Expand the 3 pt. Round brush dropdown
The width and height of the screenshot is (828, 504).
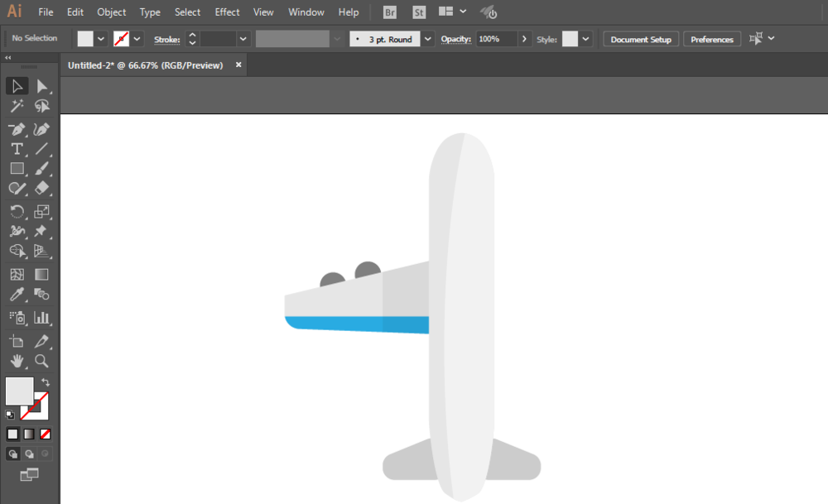(x=427, y=39)
